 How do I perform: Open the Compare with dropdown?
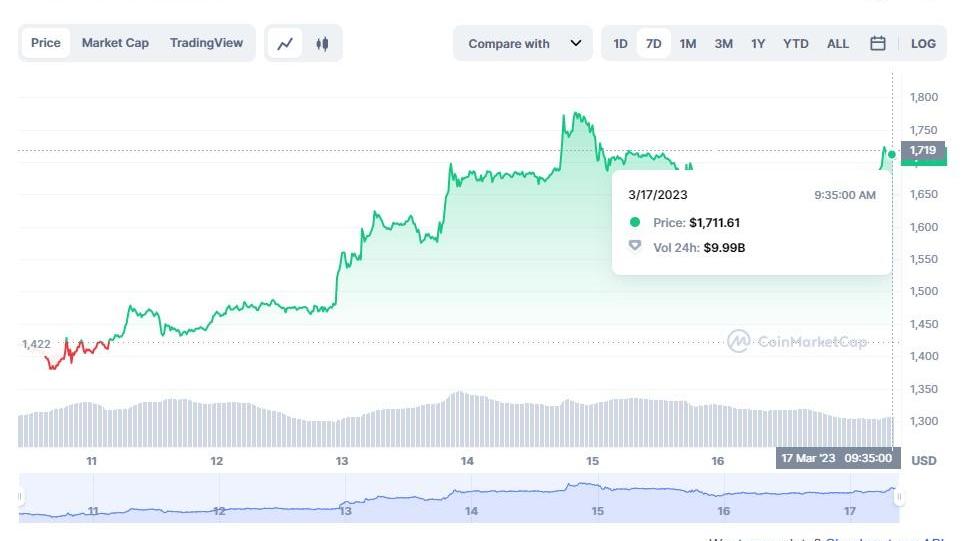[523, 44]
